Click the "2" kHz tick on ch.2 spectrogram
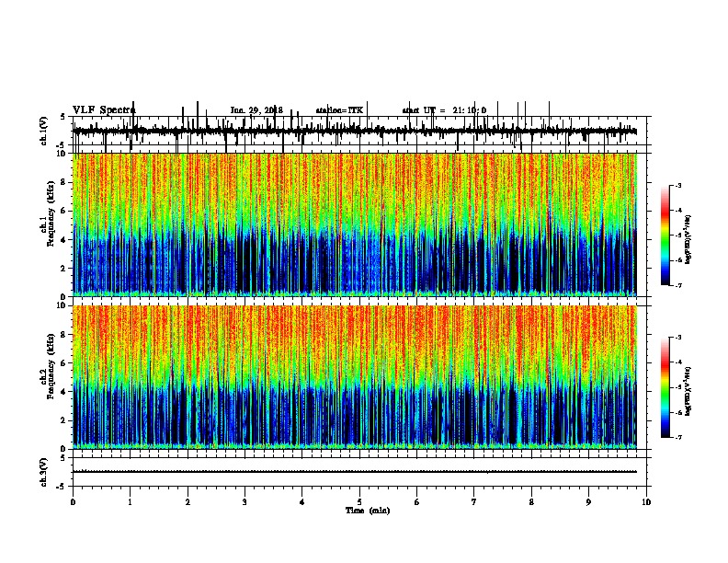The height and width of the screenshot is (563, 728). click(63, 420)
